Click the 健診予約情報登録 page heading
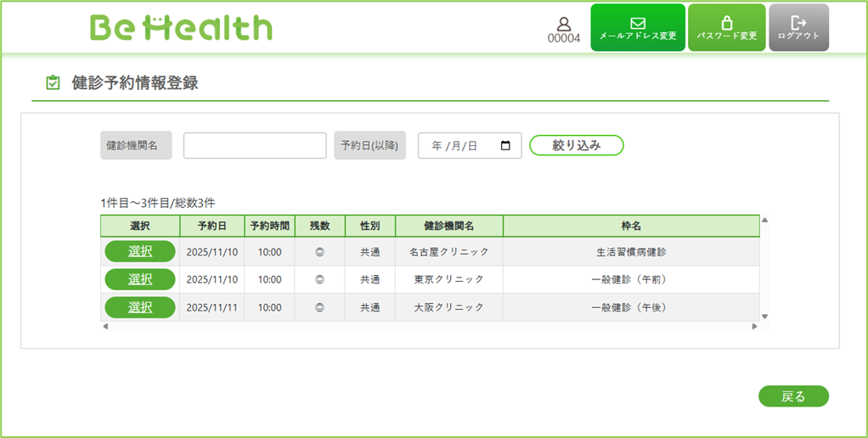Viewport: 868px width, 438px height. coord(135,83)
